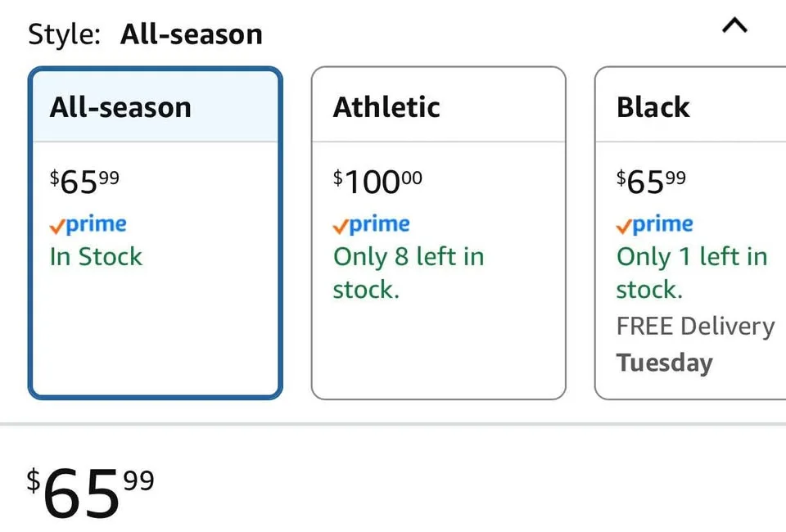Click the Prime logo in the Black card

[655, 224]
